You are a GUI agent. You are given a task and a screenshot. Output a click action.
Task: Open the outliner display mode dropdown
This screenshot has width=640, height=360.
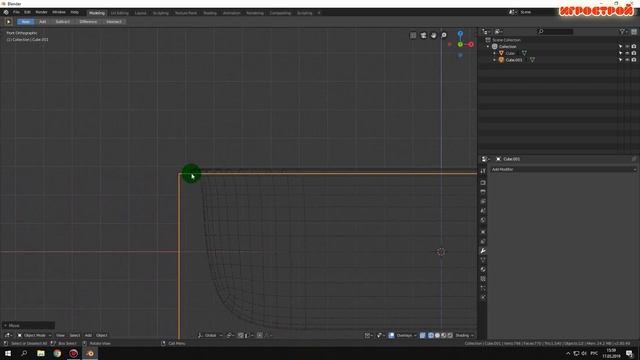499,31
